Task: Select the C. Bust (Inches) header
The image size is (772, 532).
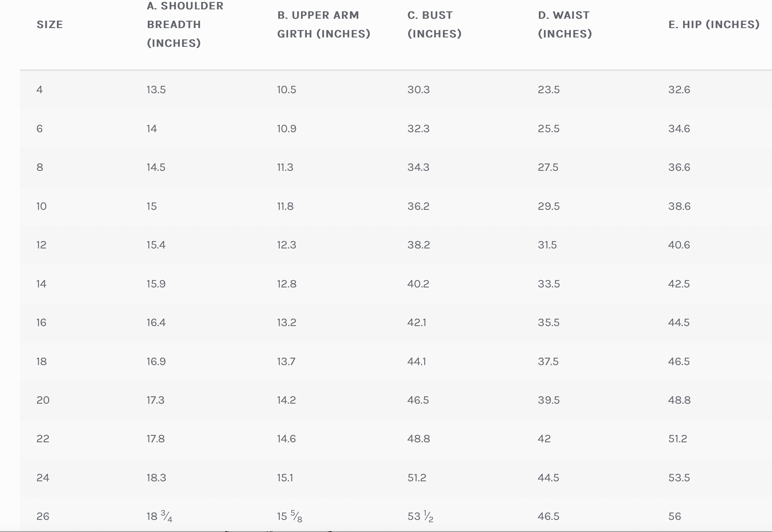Action: click(x=434, y=25)
